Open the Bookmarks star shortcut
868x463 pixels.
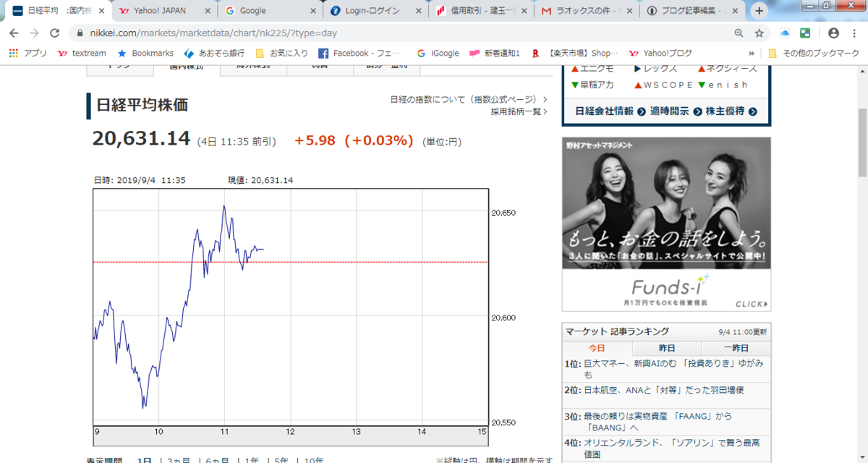145,53
